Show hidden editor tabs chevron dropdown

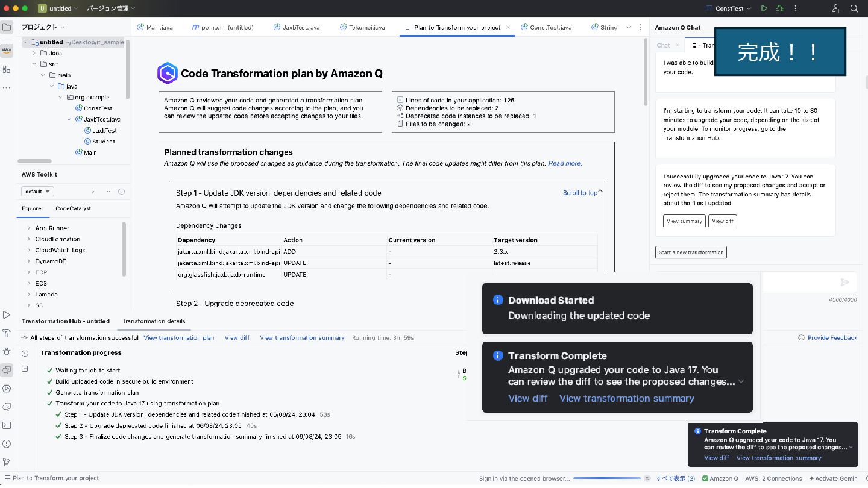[x=629, y=27]
